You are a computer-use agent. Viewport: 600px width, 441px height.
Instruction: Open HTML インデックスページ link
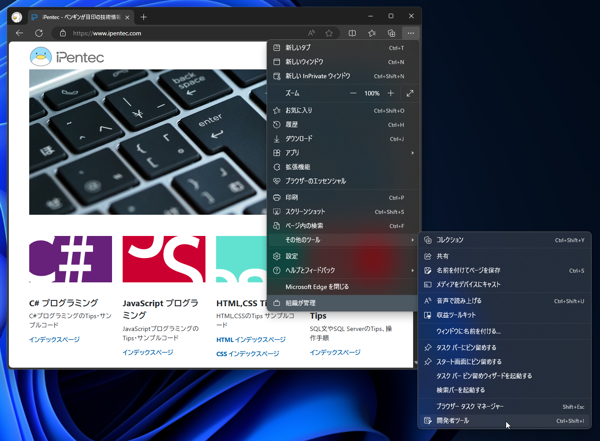coord(251,340)
